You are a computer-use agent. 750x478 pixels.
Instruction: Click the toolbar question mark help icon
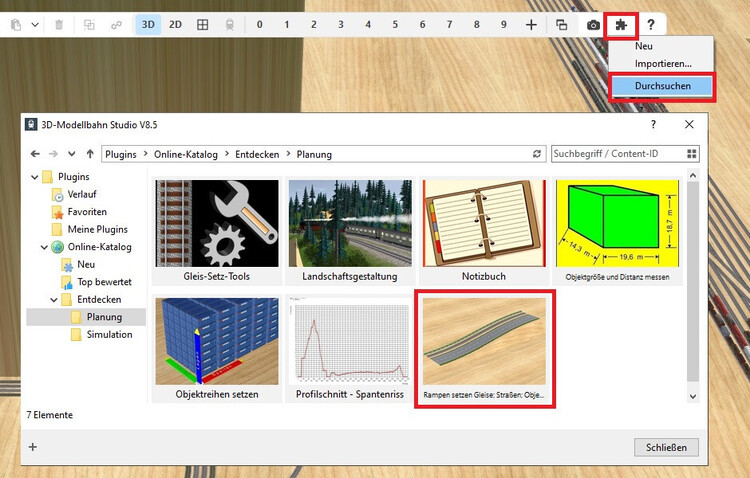click(x=651, y=24)
